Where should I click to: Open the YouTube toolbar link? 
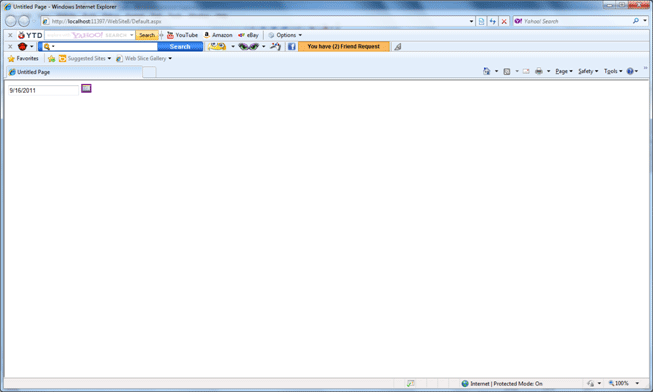(182, 35)
